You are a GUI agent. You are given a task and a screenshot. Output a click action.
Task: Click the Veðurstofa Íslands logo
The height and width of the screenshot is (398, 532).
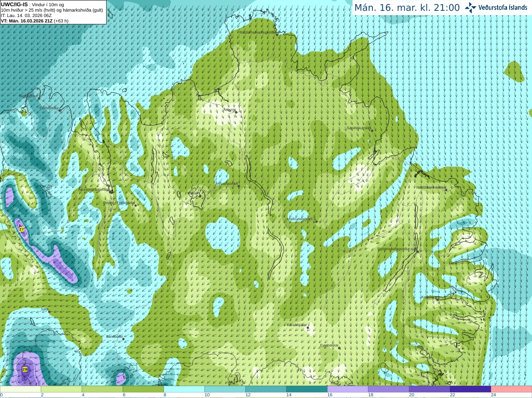(x=496, y=7)
